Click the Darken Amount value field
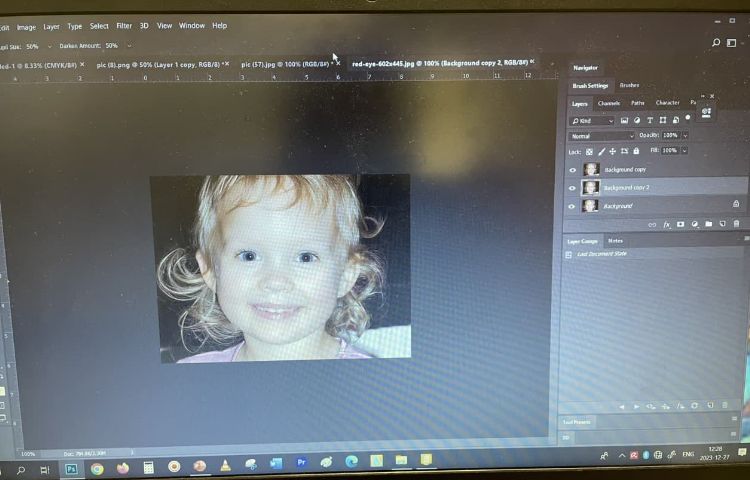 (x=111, y=46)
